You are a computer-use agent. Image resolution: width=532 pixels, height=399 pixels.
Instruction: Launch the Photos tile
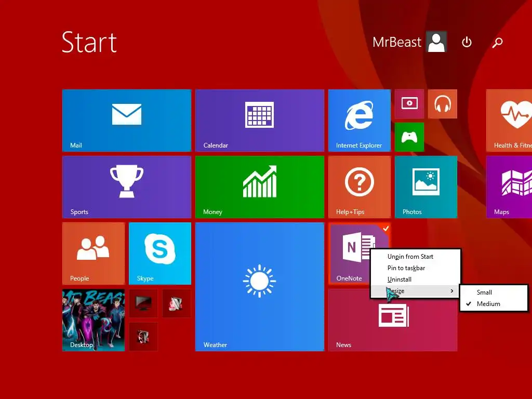[426, 187]
